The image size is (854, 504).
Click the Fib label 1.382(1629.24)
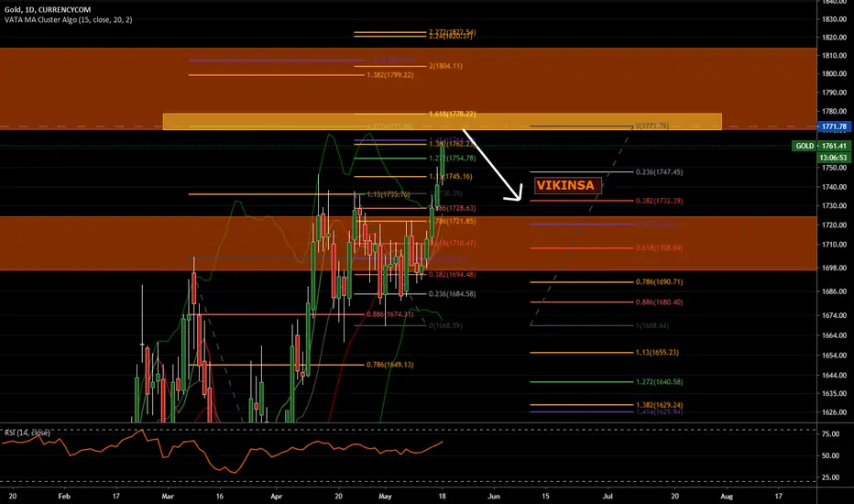[659, 405]
